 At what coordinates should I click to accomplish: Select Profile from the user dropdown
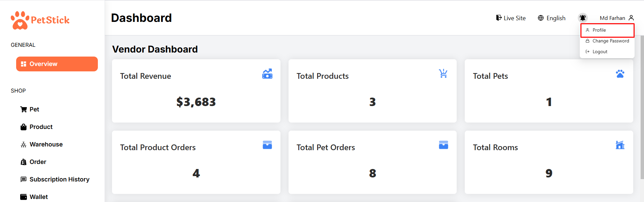[599, 30]
